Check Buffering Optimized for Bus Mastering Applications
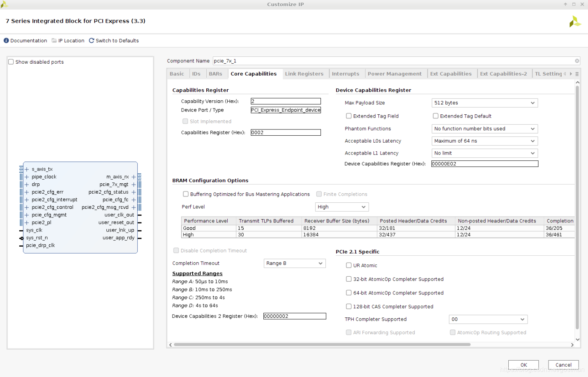The width and height of the screenshot is (588, 377). tap(186, 194)
